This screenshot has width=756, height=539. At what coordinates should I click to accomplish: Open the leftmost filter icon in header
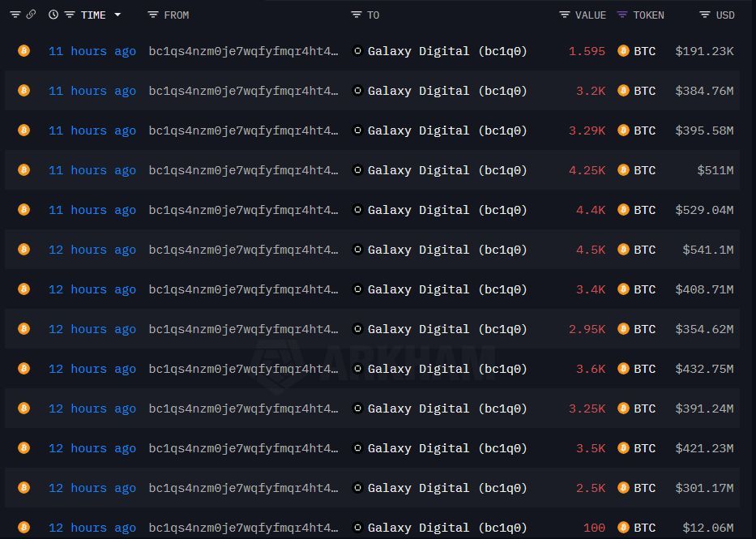[x=15, y=15]
